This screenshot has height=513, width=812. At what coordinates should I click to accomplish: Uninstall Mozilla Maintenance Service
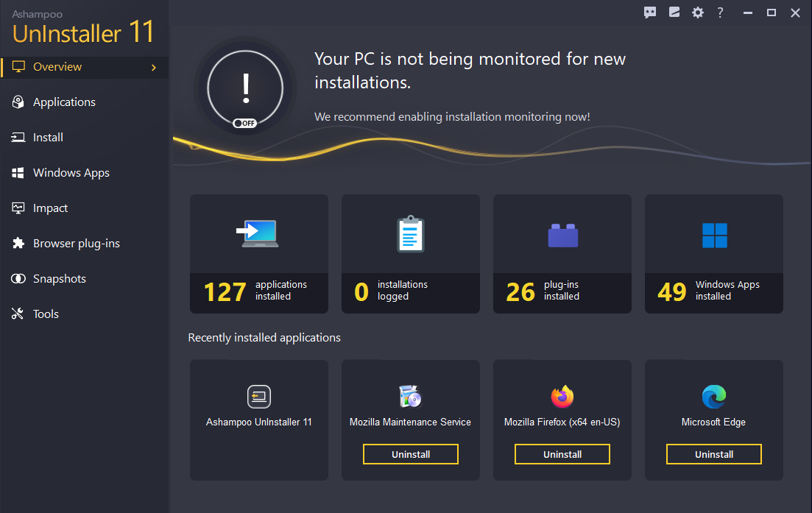[x=411, y=454]
